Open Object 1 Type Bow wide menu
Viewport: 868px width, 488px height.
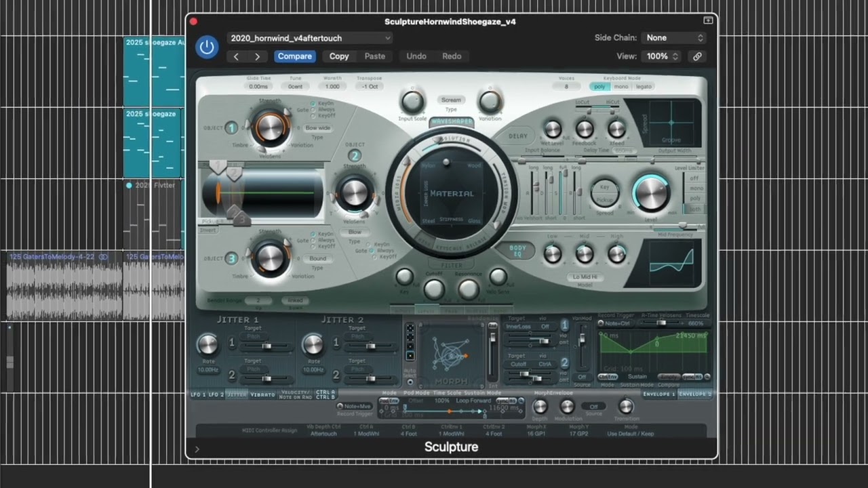[x=317, y=128]
